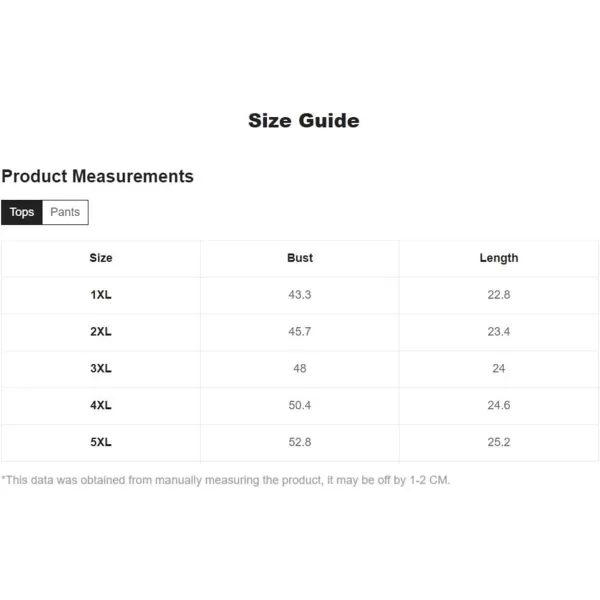The height and width of the screenshot is (600, 600).
Task: Click the 22.8 length value for 1XL
Action: [499, 295]
